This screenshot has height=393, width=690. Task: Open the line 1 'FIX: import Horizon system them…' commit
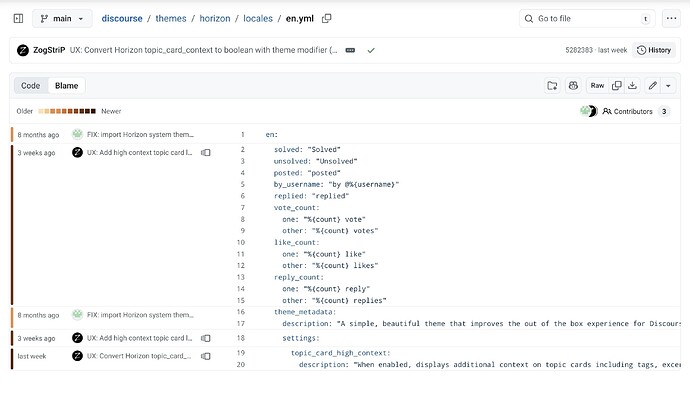click(x=140, y=135)
